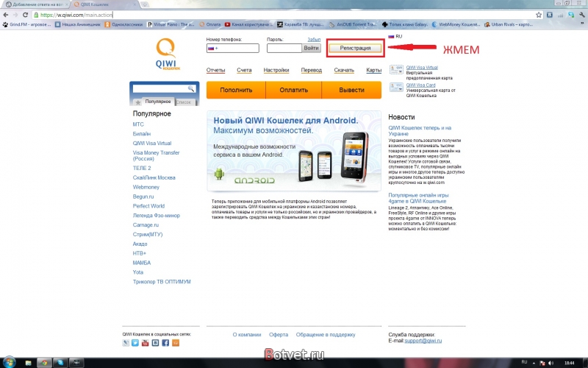Click the browser back arrow
Image resolution: width=588 pixels, height=368 pixels.
[6, 15]
